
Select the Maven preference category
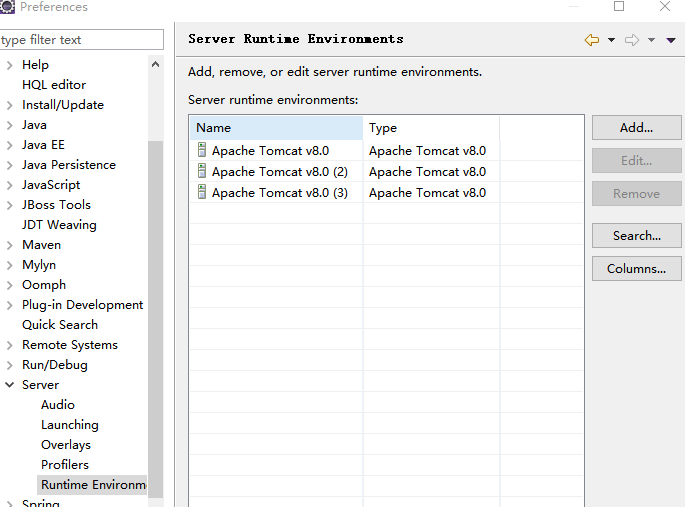click(42, 245)
